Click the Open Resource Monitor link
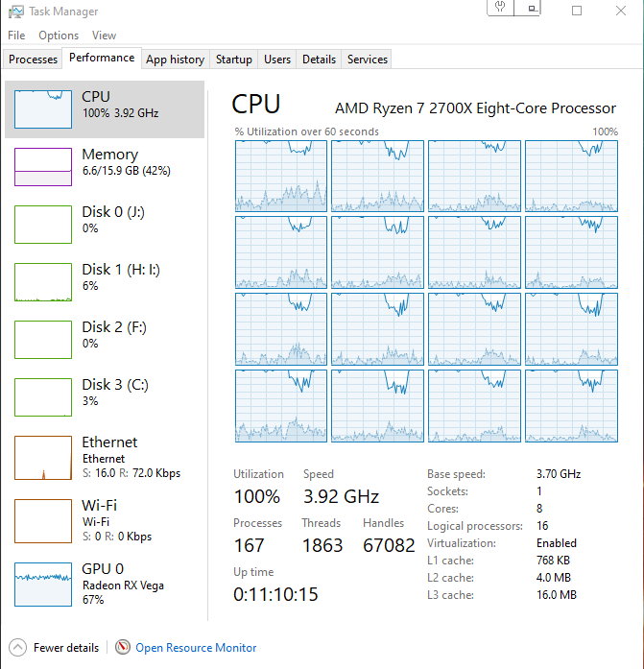 196,648
